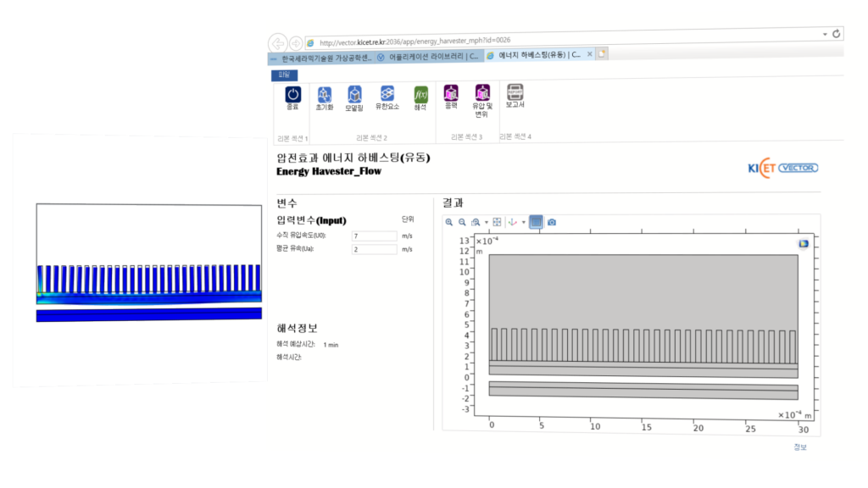The width and height of the screenshot is (868, 488).
Task: Show the 응력 stress result
Action: click(451, 93)
